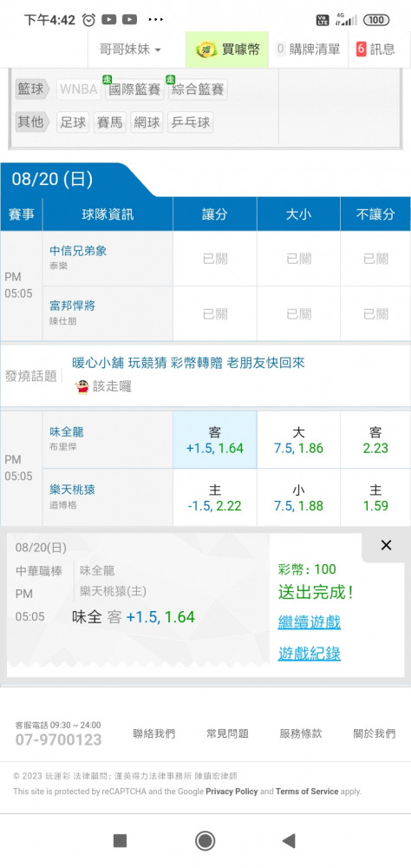Screen dimensions: 411x868
Task: Open the hot topic 暖心小舖 post
Action: pos(188,363)
